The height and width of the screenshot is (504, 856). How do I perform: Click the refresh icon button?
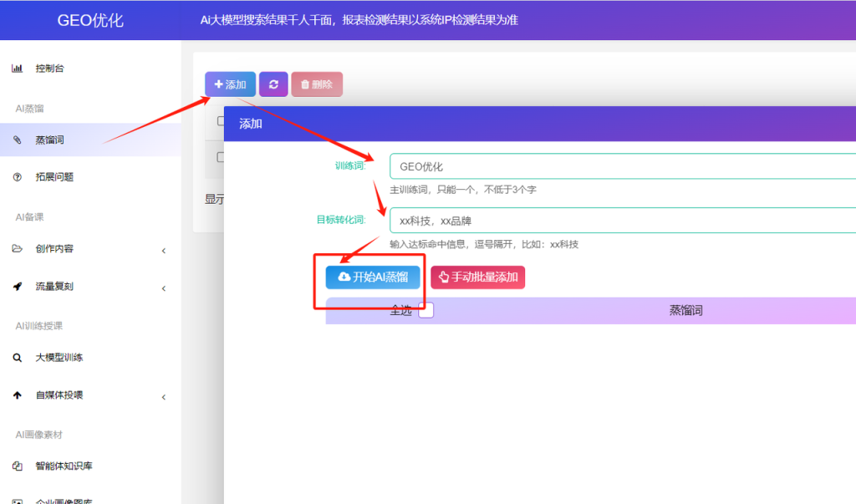point(273,84)
